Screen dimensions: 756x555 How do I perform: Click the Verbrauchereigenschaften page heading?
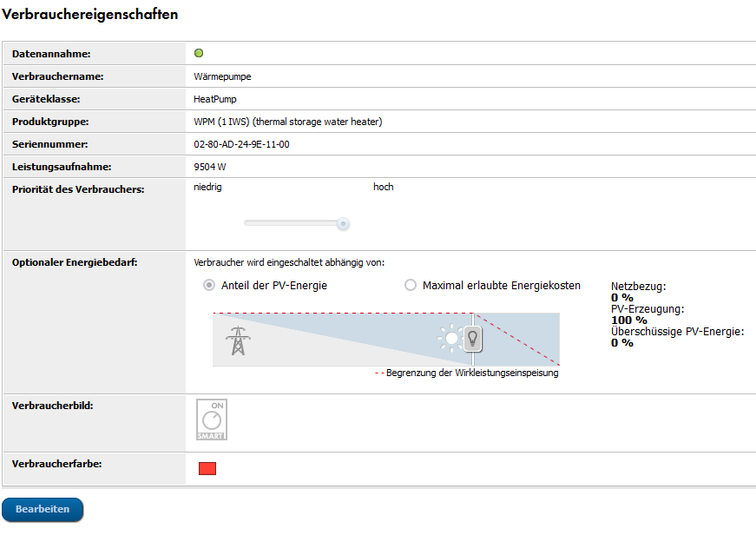[x=89, y=15]
